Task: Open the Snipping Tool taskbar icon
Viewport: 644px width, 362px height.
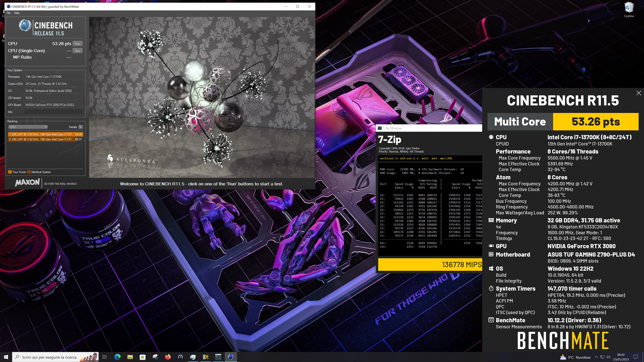Action: click(x=155, y=357)
